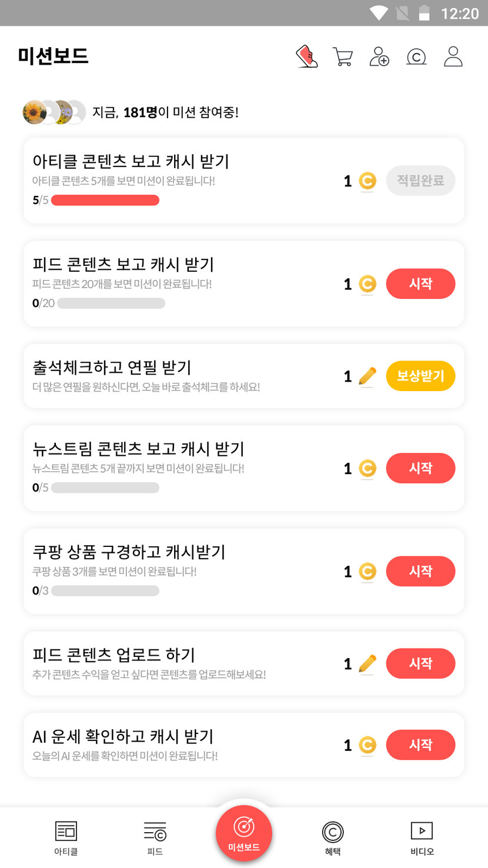The width and height of the screenshot is (488, 868).
Task: Select the center 미션보드 button
Action: tap(244, 833)
